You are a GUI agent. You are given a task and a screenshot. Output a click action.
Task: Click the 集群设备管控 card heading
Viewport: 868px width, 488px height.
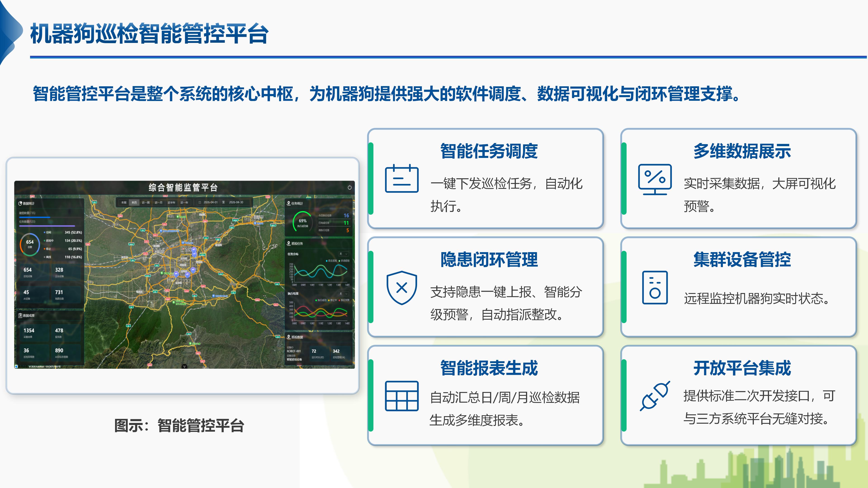742,260
